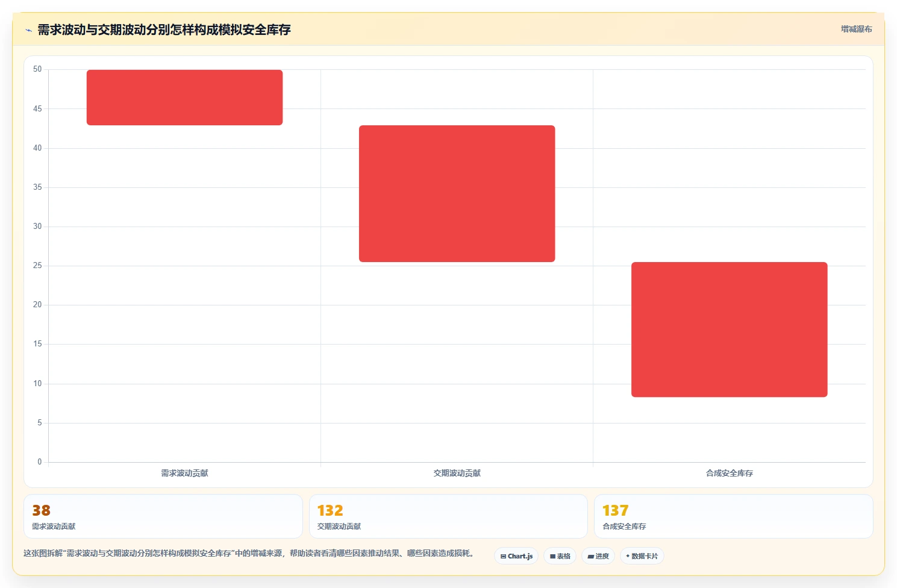The image size is (897, 588).
Task: Click the red bar for 合成安全库存
Action: click(x=729, y=330)
